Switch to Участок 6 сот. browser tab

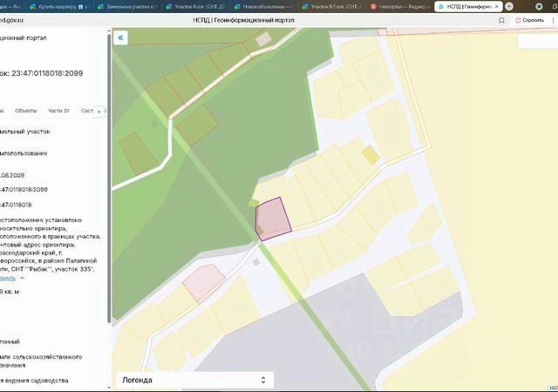coord(196,6)
